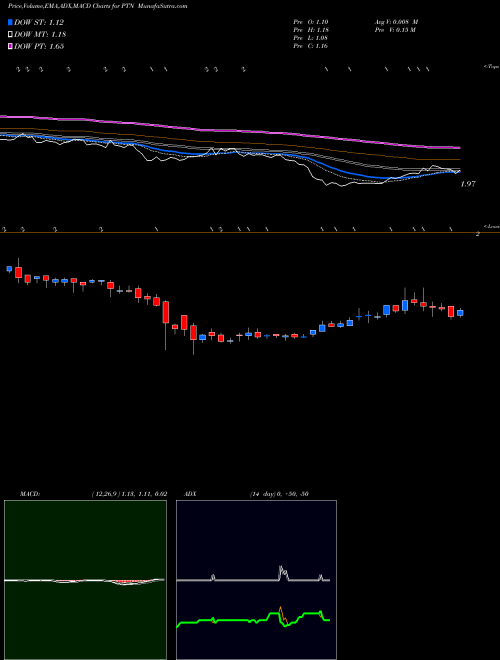500x660 pixels.
Task: Click the 'Avg V: 0.008 M' value
Action: 396,22
